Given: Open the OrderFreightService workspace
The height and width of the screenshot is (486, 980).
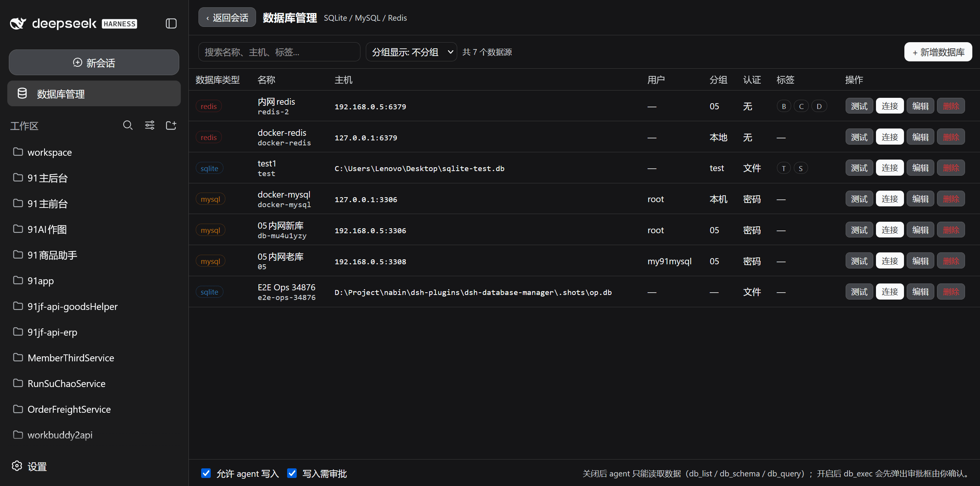Looking at the screenshot, I should tap(94, 409).
